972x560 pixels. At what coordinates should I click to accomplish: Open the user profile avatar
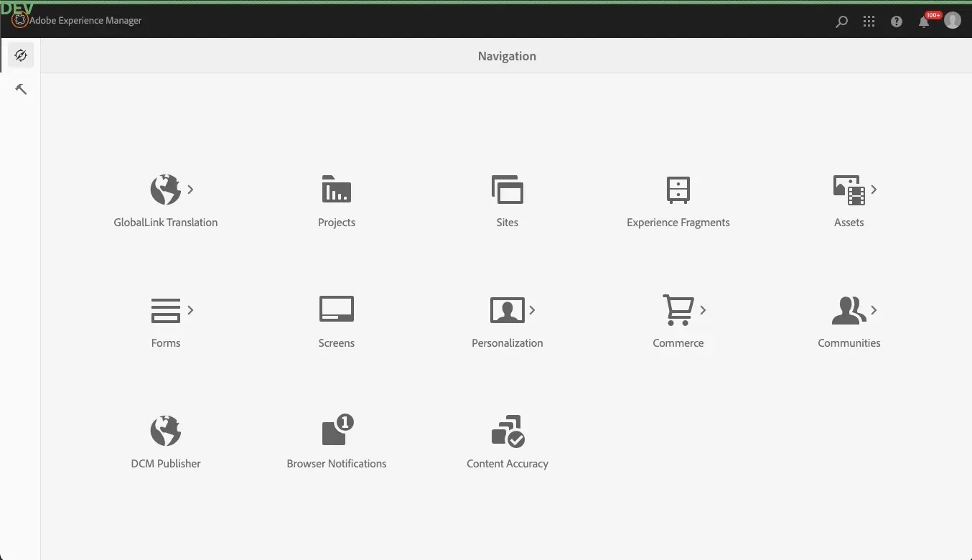tap(953, 21)
